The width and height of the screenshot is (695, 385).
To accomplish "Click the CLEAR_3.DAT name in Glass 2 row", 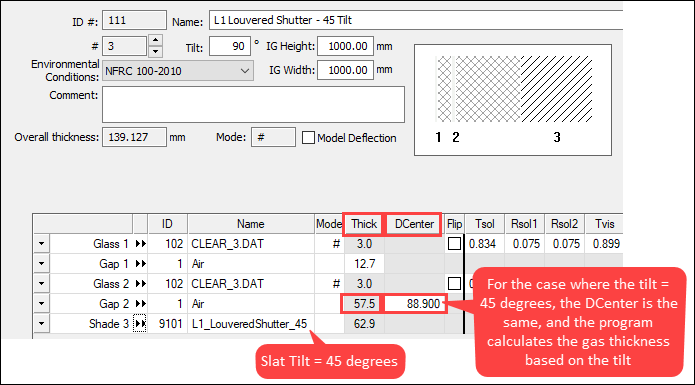I will coord(227,284).
